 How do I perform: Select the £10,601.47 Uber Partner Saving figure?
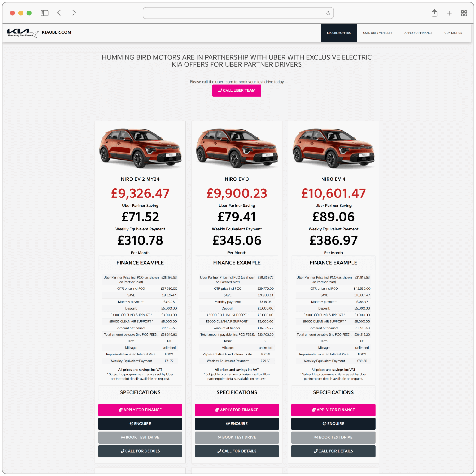click(x=334, y=194)
